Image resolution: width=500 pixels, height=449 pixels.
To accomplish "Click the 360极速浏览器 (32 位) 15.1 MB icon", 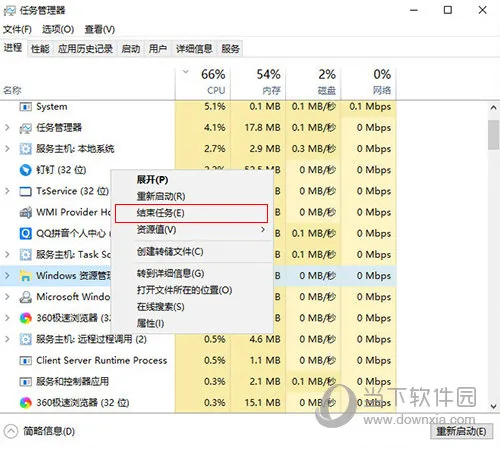I will 26,403.
